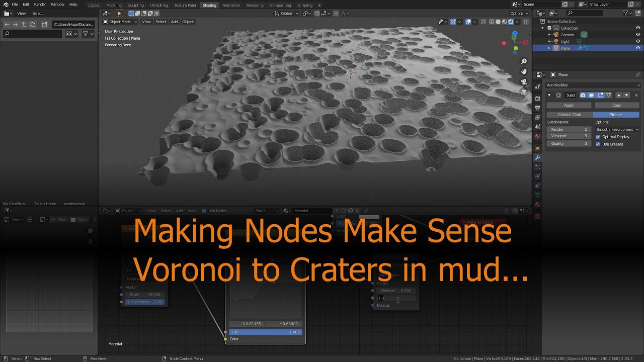The width and height of the screenshot is (644, 362).
Task: Open the View Layer properties tab
Action: [537, 117]
